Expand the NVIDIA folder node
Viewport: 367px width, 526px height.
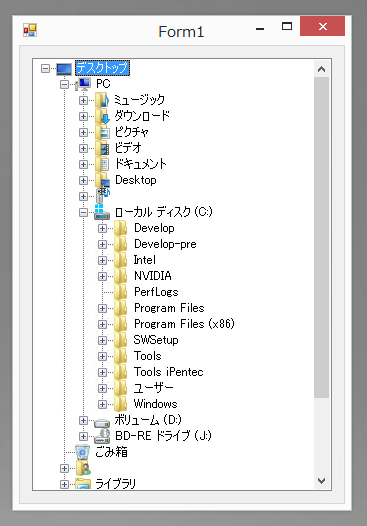[x=102, y=276]
